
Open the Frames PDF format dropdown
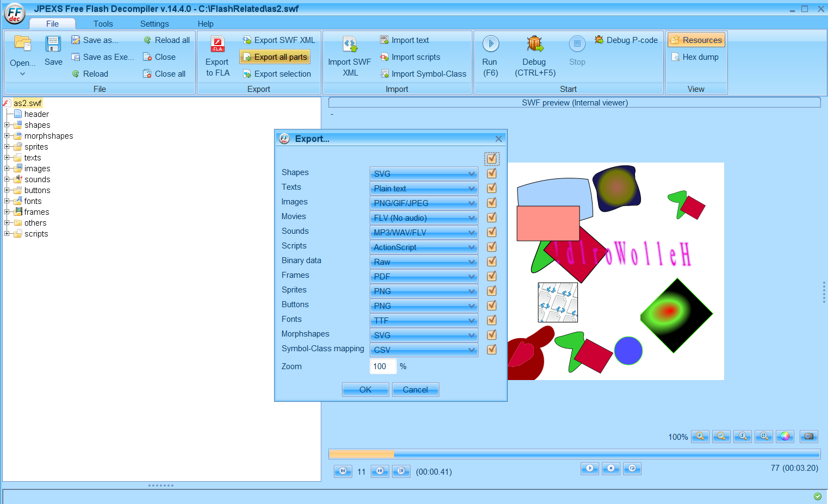coord(424,276)
